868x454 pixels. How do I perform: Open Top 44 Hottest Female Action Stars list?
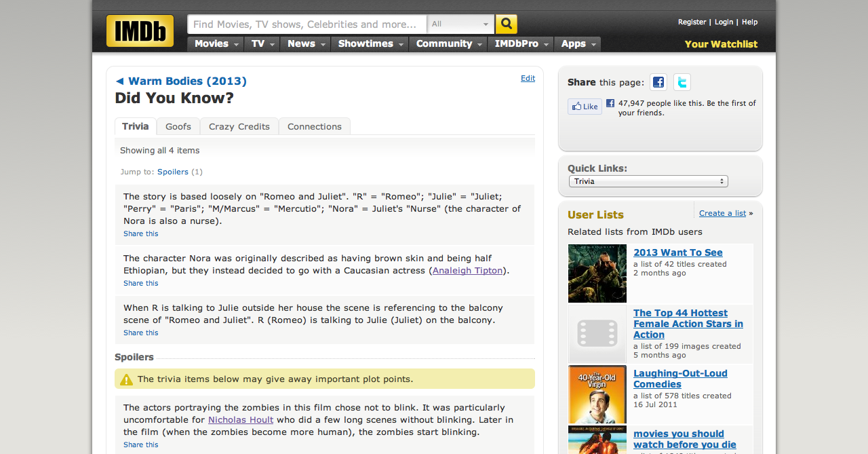coord(688,324)
